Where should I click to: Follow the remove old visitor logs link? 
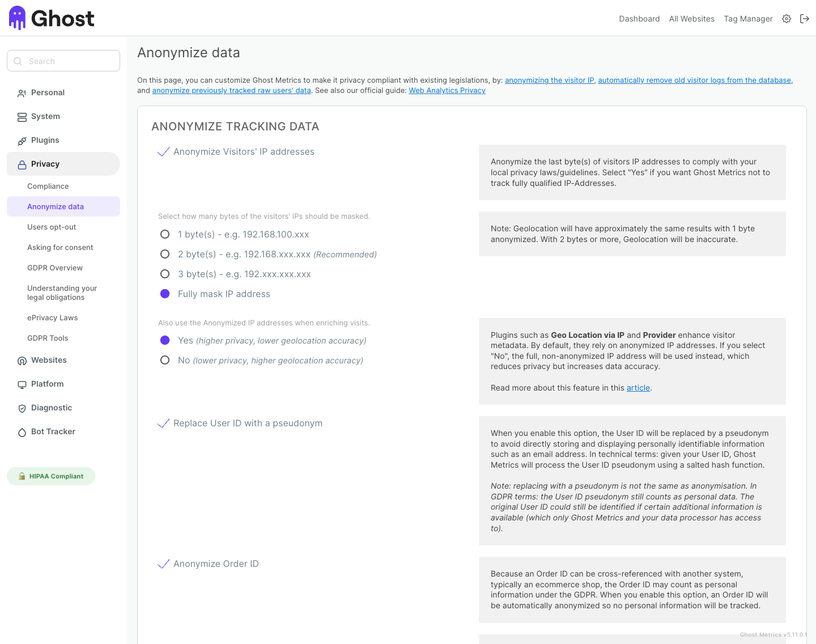coord(694,80)
